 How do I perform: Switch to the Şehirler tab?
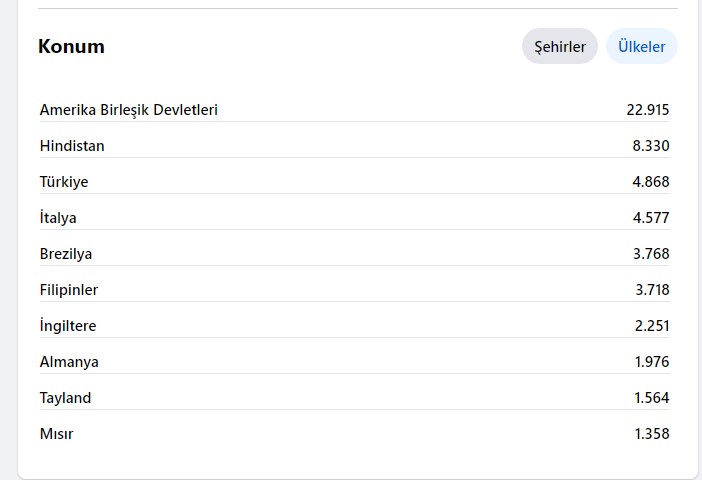pos(560,46)
